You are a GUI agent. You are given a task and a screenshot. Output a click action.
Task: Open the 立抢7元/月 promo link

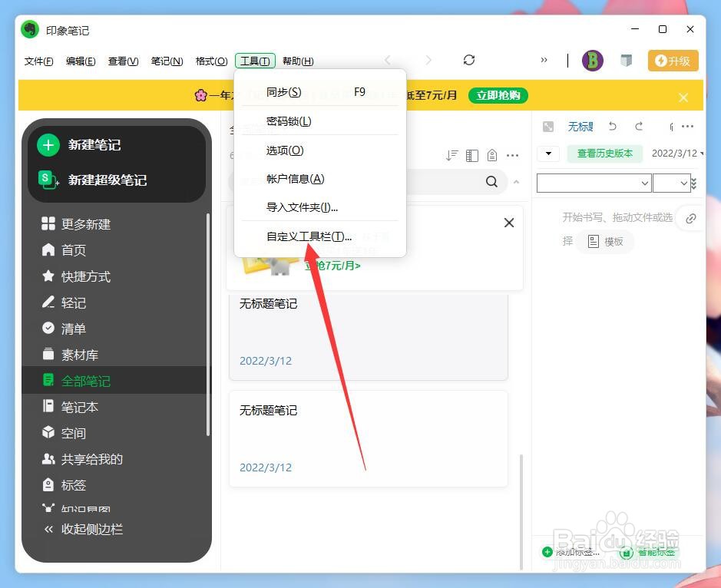point(332,266)
